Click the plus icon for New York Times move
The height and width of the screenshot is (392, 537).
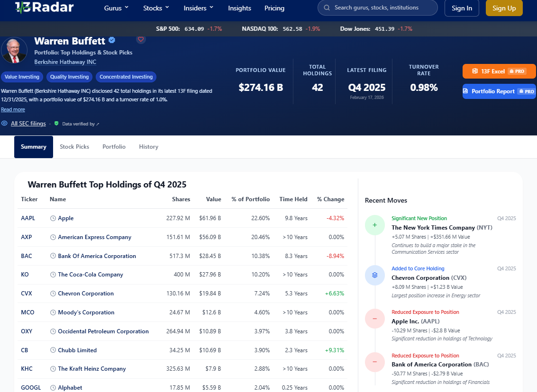[374, 225]
